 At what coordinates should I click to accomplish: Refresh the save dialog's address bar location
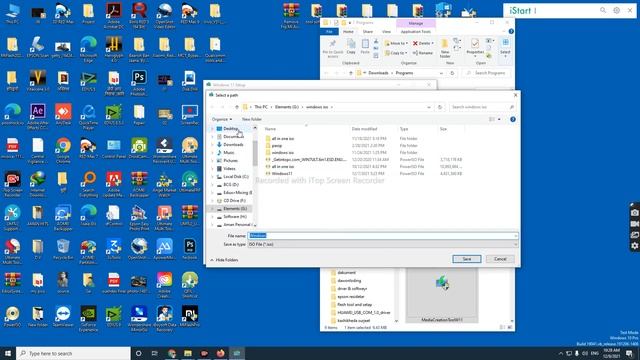coord(440,107)
